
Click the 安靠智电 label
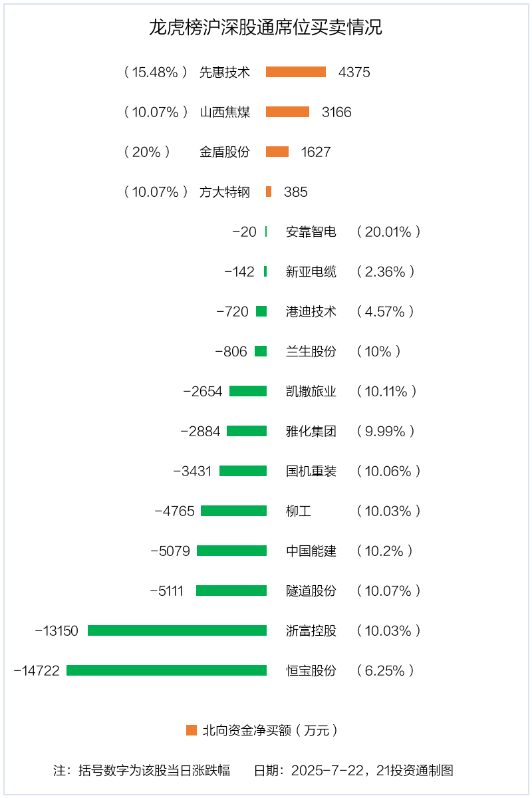(311, 231)
